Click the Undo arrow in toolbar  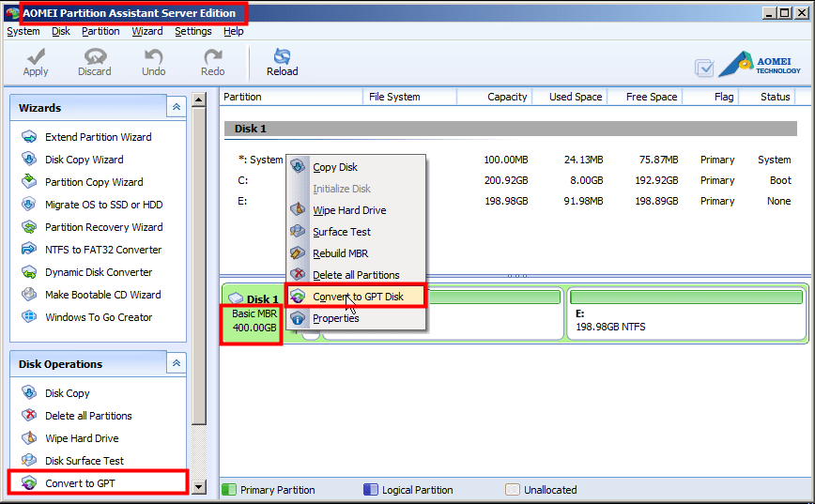pos(153,63)
